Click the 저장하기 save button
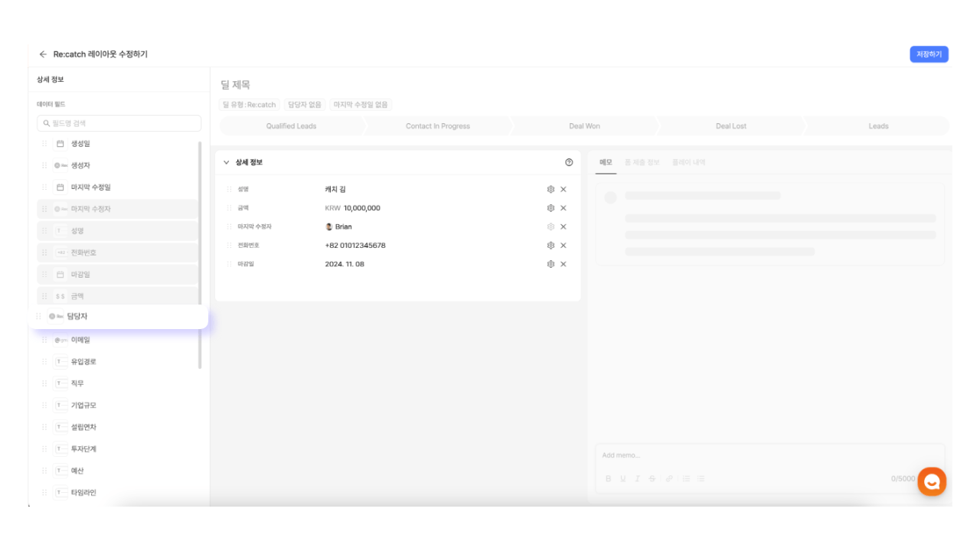The height and width of the screenshot is (551, 980). (x=929, y=54)
